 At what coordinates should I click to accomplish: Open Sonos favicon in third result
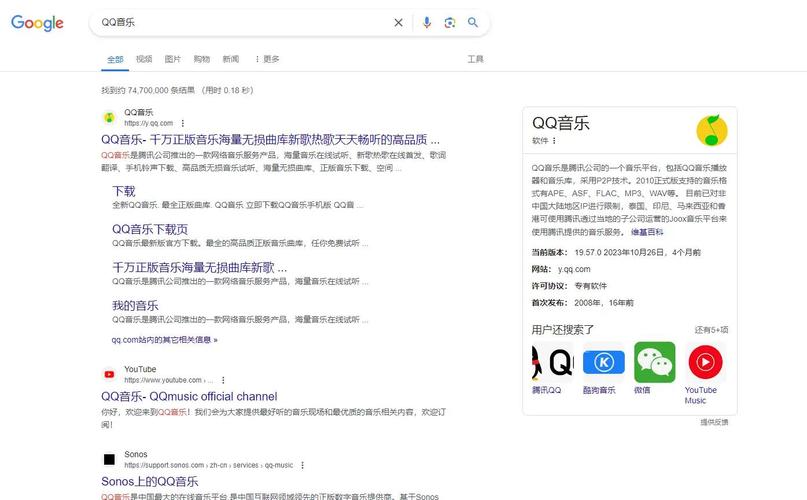109,459
